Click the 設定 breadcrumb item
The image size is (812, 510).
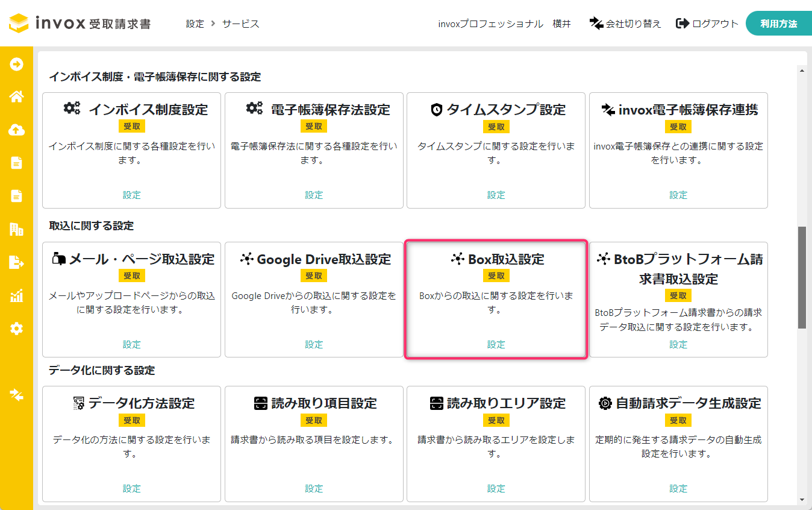pyautogui.click(x=195, y=23)
